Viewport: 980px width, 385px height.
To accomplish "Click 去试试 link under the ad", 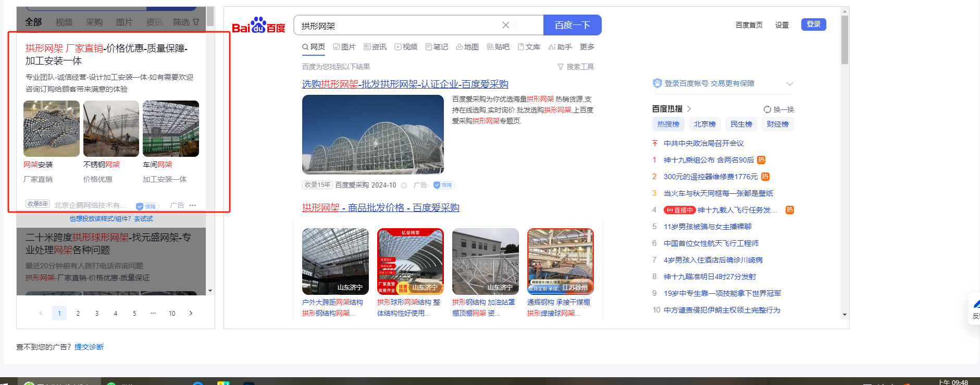I will pyautogui.click(x=143, y=219).
